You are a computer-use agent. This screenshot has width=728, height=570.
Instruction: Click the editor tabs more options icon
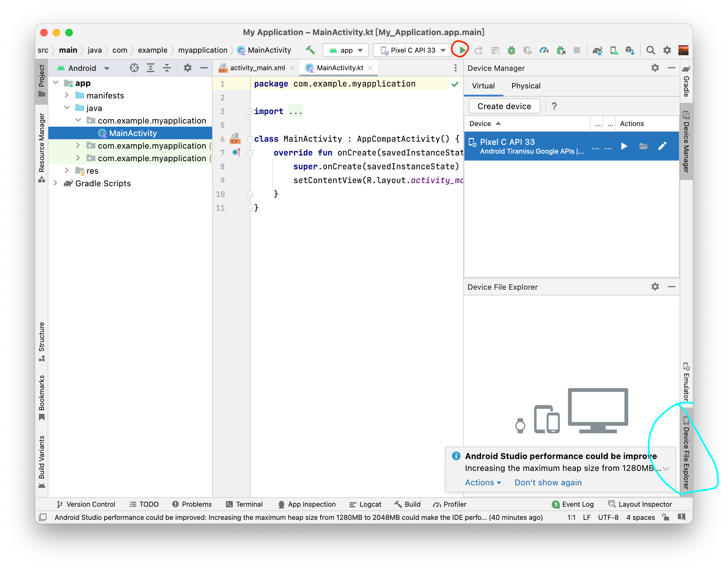point(455,68)
